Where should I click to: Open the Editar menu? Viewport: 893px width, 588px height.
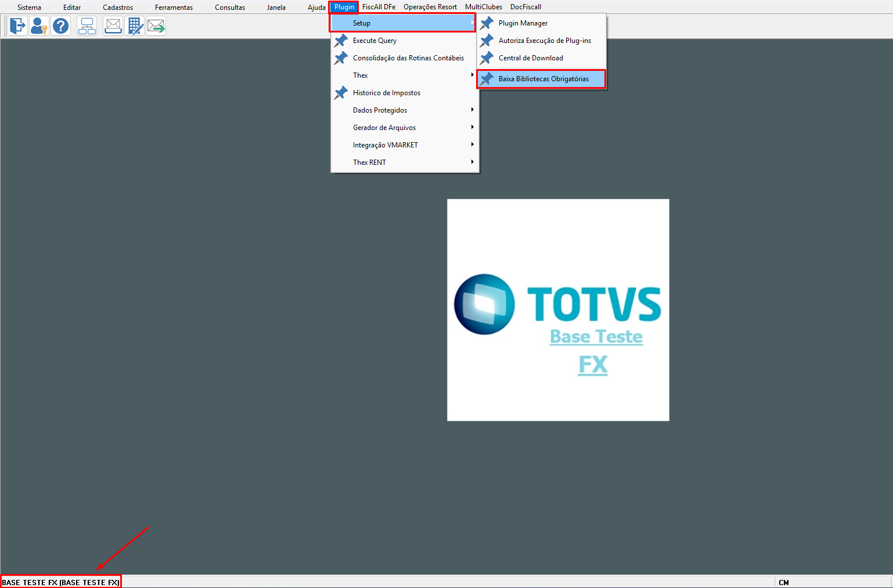72,7
